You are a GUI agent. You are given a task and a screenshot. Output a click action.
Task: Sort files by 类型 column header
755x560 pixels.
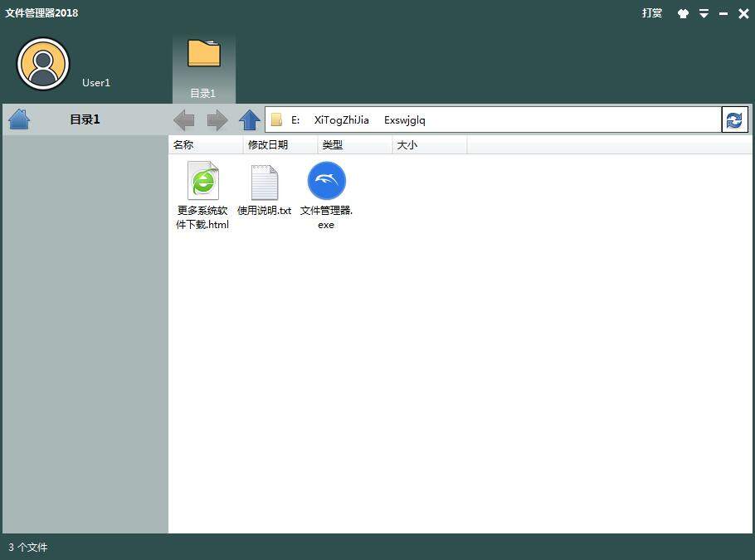click(333, 145)
